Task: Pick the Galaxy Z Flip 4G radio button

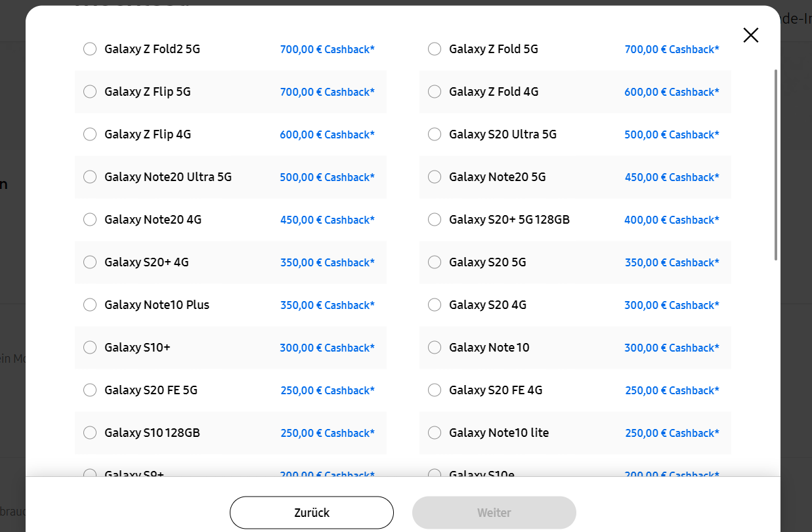Action: (90, 134)
